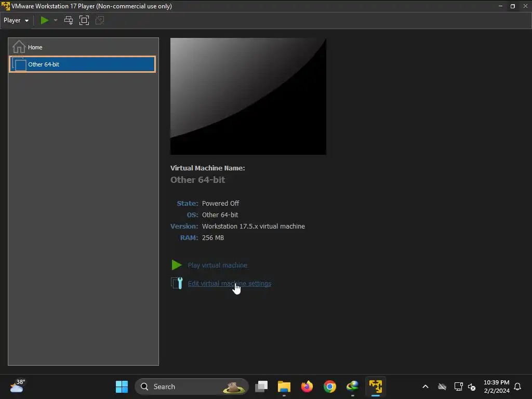Open the notifications bell
532x399 pixels.
(x=518, y=387)
